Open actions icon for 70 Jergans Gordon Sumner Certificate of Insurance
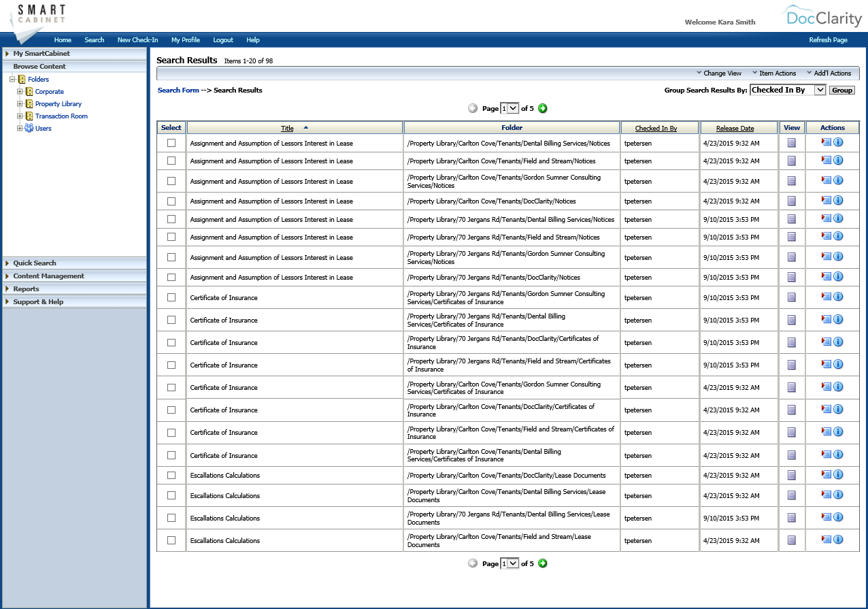This screenshot has width=868, height=609. [827, 297]
